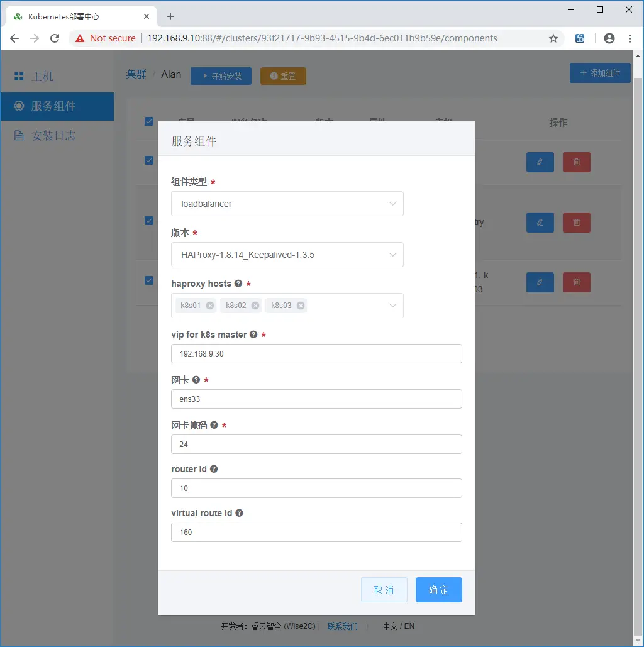Screen dimensions: 644x647
Task: Open the 版本 dropdown showing HAProxy-1.8.14
Action: 287,255
